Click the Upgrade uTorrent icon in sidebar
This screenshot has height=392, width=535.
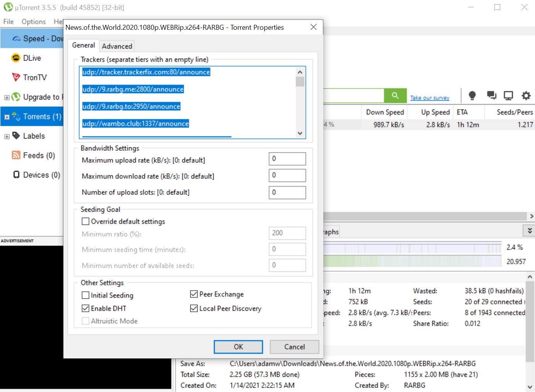click(x=16, y=97)
